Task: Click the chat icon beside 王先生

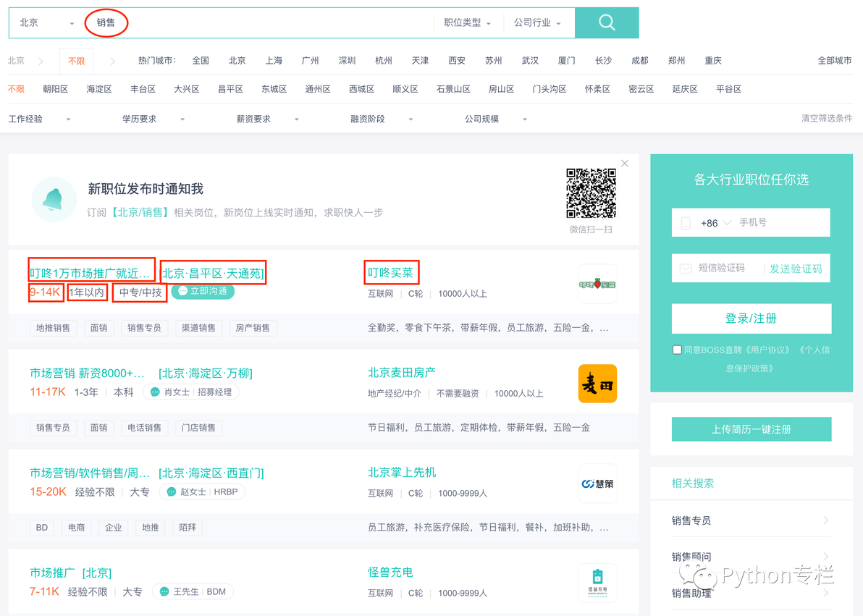Action: click(x=164, y=592)
